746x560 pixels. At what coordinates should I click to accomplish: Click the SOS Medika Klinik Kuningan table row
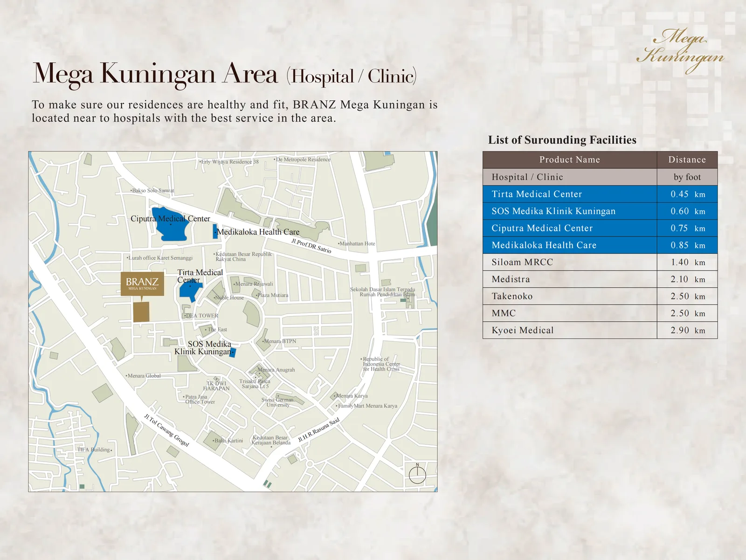pyautogui.click(x=600, y=211)
